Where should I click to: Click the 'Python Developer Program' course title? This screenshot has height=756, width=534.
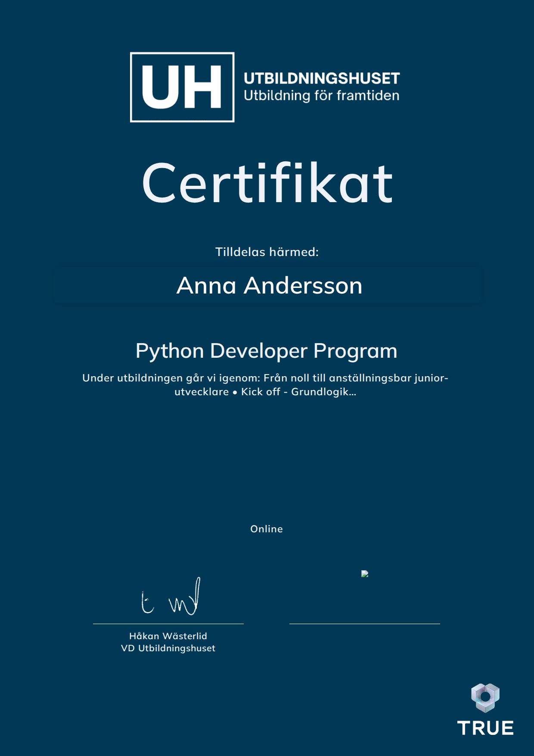(267, 351)
